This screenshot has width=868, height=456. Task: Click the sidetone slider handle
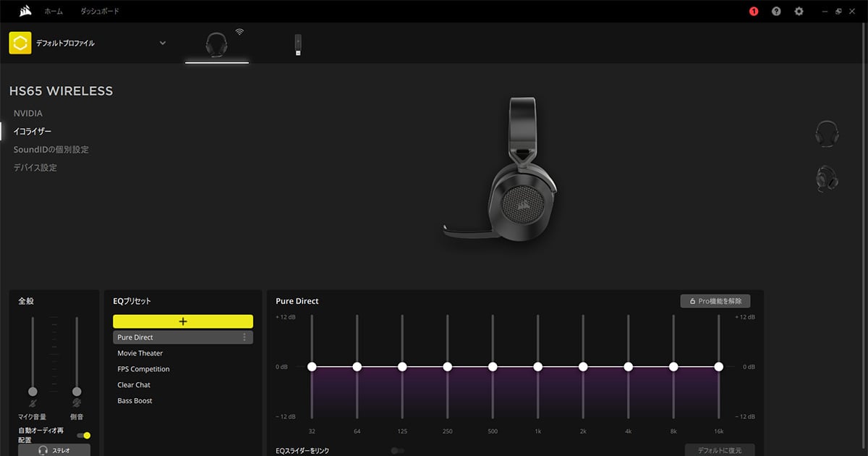point(77,392)
